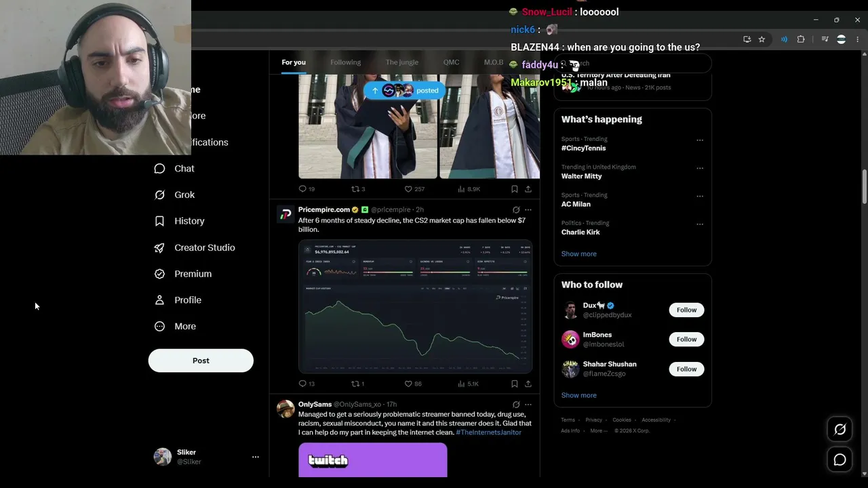Bookmark this page with the star icon
Viewport: 868px width, 488px height.
[762, 39]
